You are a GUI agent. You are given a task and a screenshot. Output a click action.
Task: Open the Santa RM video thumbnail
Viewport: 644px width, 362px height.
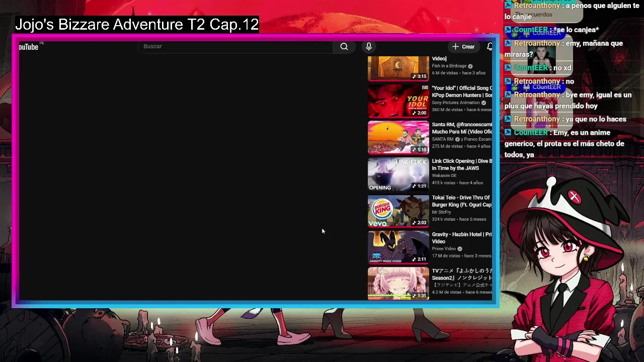[x=398, y=137]
